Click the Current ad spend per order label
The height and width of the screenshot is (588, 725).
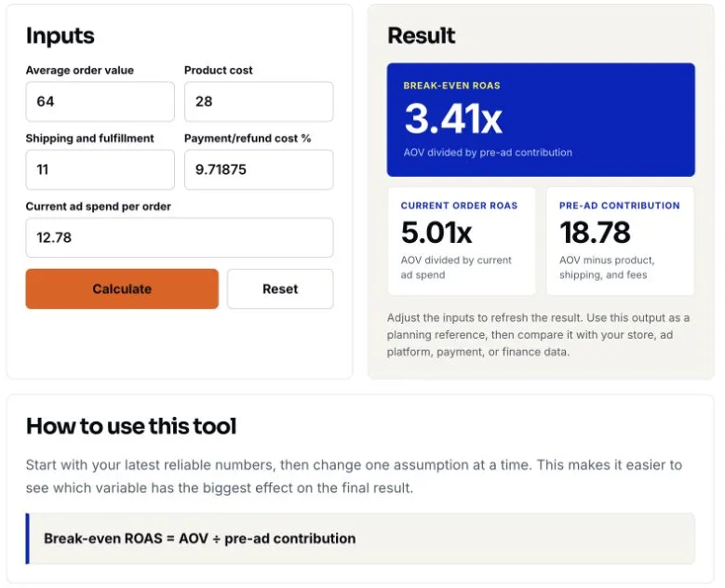pos(99,207)
